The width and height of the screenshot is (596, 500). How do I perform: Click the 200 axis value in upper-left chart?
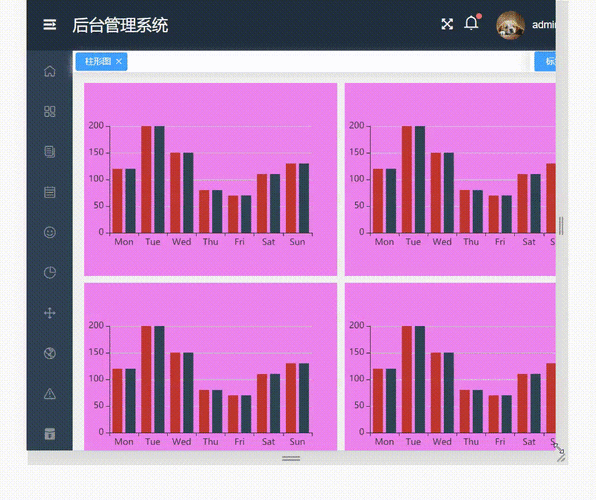tap(96, 125)
